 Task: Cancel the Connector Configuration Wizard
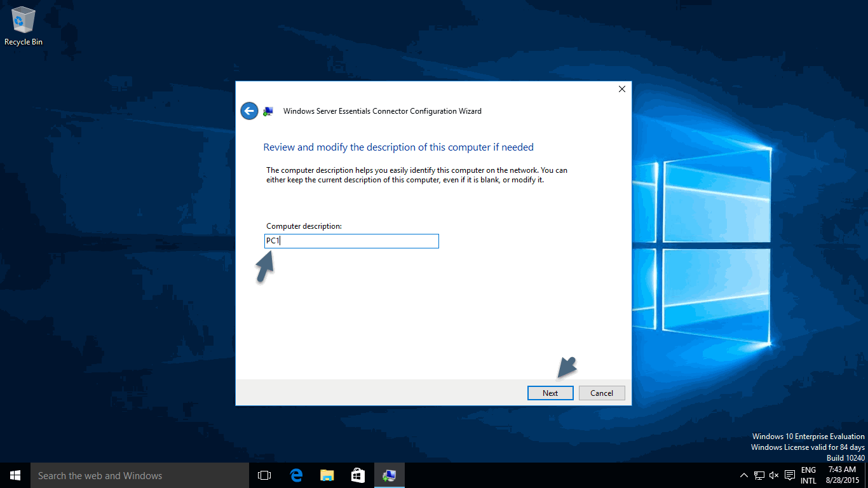[x=602, y=393]
